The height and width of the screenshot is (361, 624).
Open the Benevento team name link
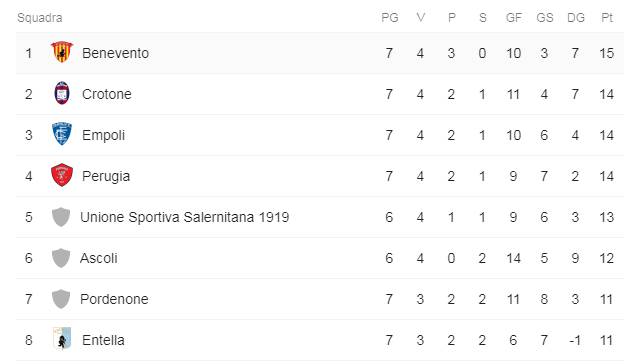pyautogui.click(x=115, y=53)
